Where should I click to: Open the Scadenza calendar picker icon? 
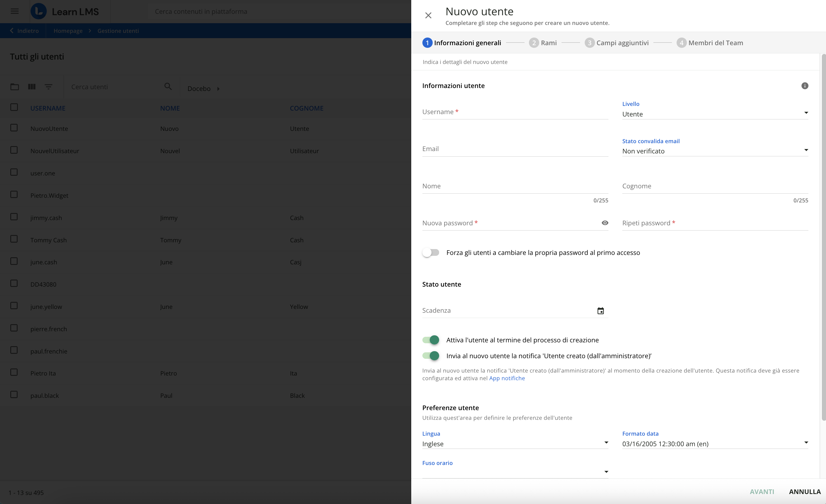click(x=600, y=311)
